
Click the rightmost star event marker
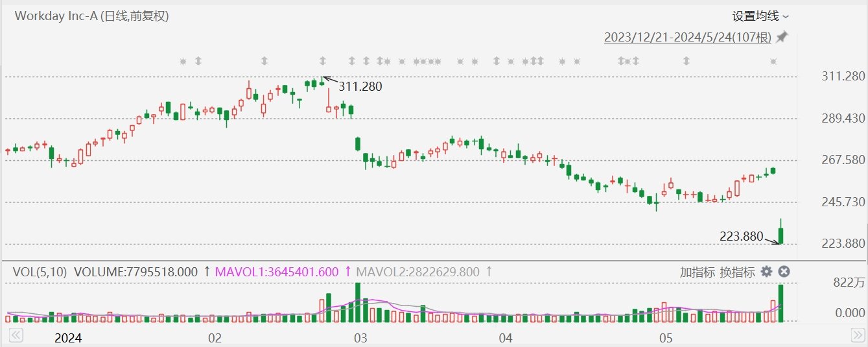[x=773, y=62]
